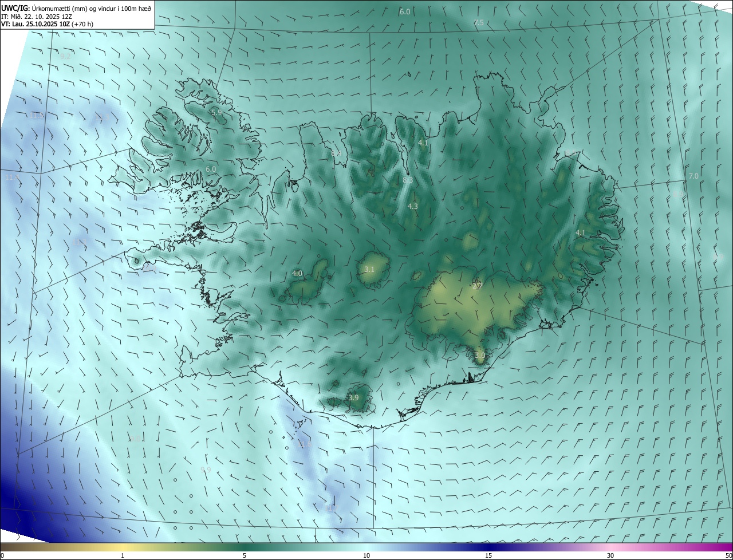The image size is (733, 560).
Task: Click the 8.3 value label
Action: (408, 180)
